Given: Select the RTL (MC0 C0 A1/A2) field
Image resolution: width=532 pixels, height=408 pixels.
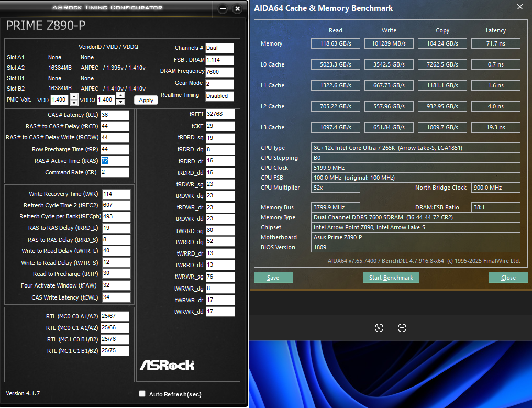Looking at the screenshot, I should click(115, 316).
